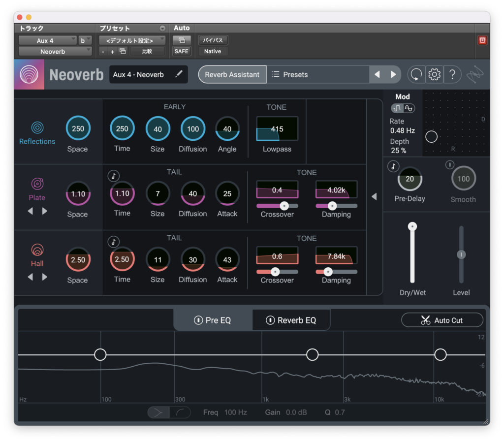Click the Aux 4 - Neoverb name field
Screen dimensions: 504x442
click(x=148, y=75)
